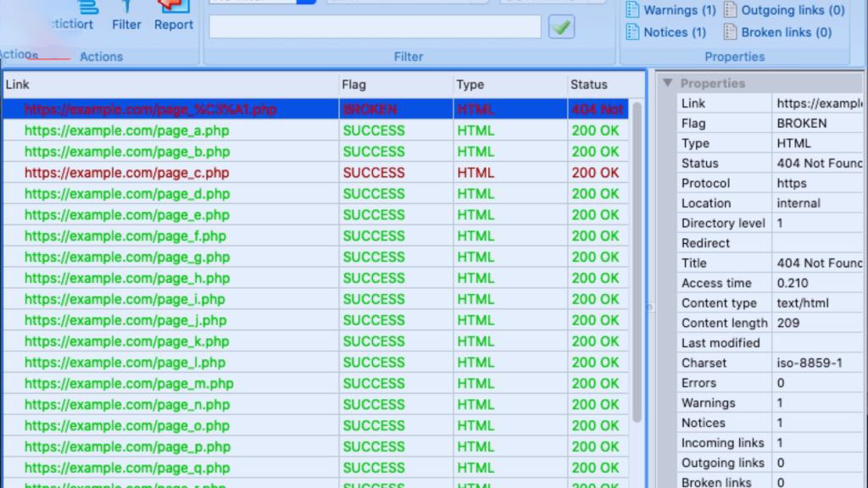Select the page_c.php row
The width and height of the screenshot is (868, 488).
[127, 173]
